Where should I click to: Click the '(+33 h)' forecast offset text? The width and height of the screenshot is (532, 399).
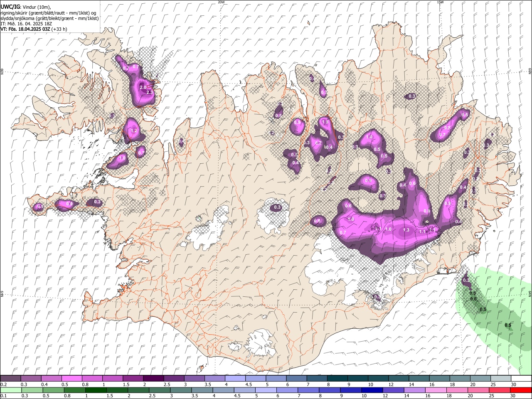(59, 29)
